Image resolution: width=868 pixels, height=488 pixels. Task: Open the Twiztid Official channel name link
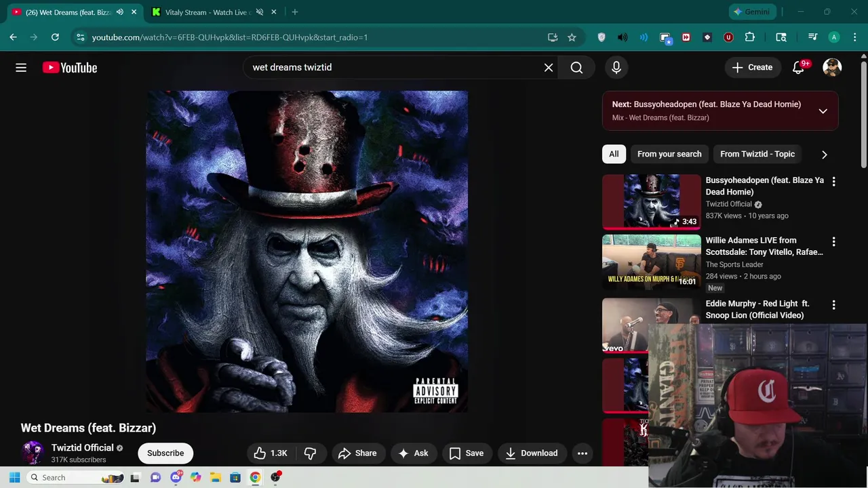82,448
